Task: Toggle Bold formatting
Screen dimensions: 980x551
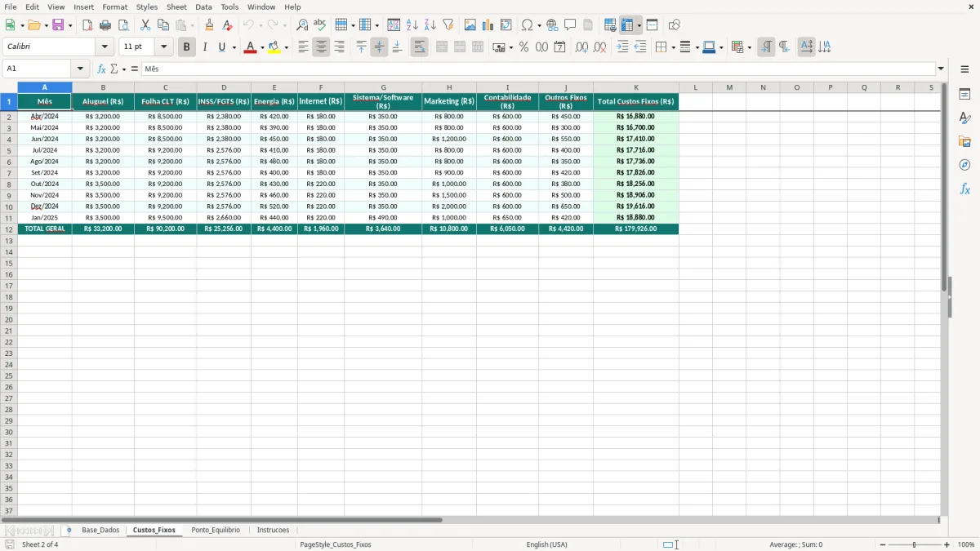Action: pyautogui.click(x=186, y=47)
